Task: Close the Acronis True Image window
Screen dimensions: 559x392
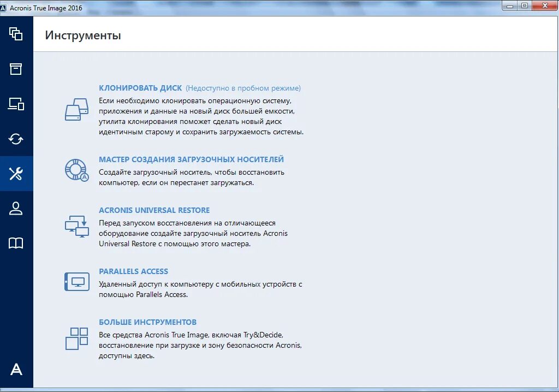Action: click(x=545, y=5)
